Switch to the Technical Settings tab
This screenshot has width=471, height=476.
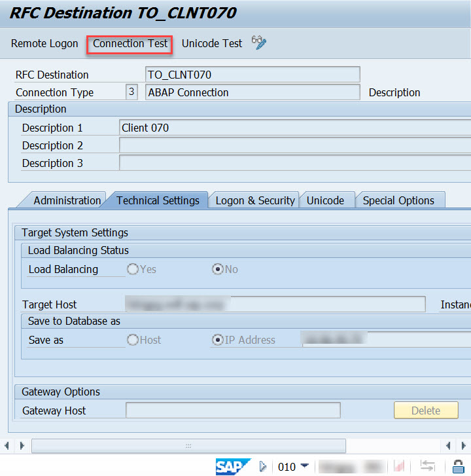point(157,200)
